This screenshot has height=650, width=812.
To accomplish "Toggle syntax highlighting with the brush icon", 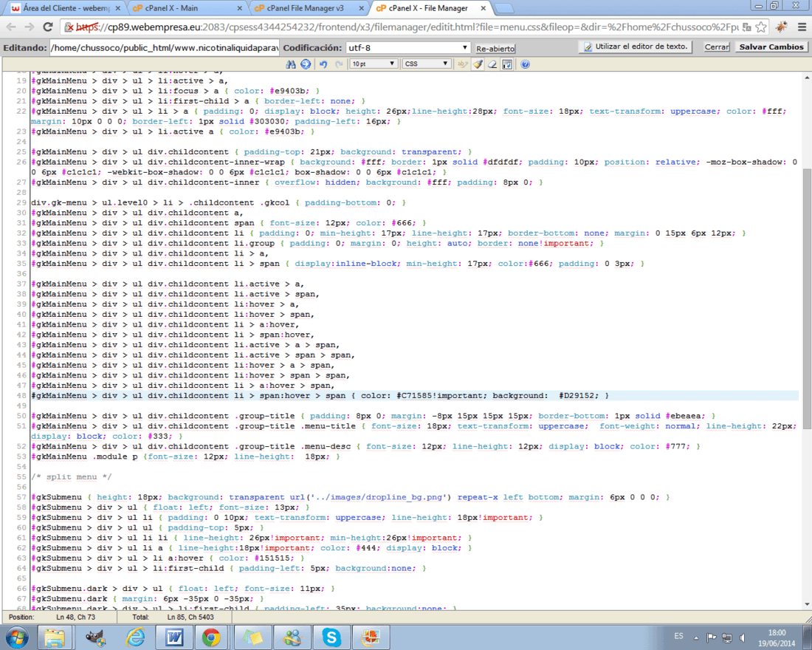I will (x=478, y=64).
